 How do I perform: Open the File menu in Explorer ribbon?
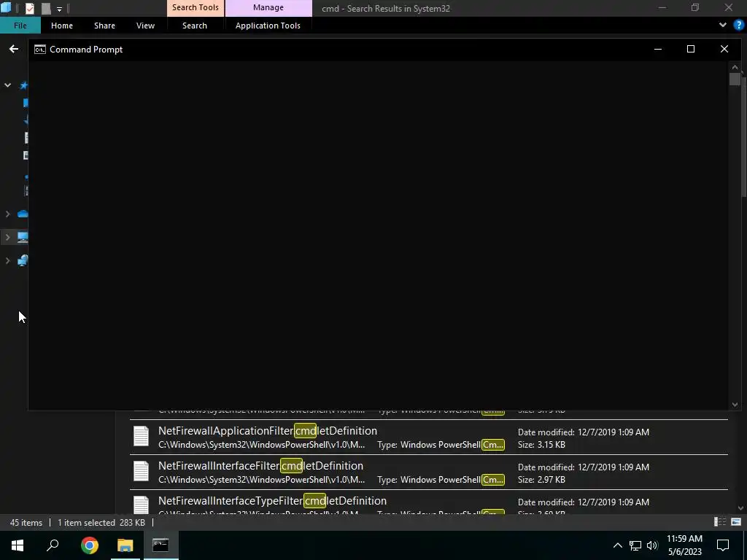(20, 26)
